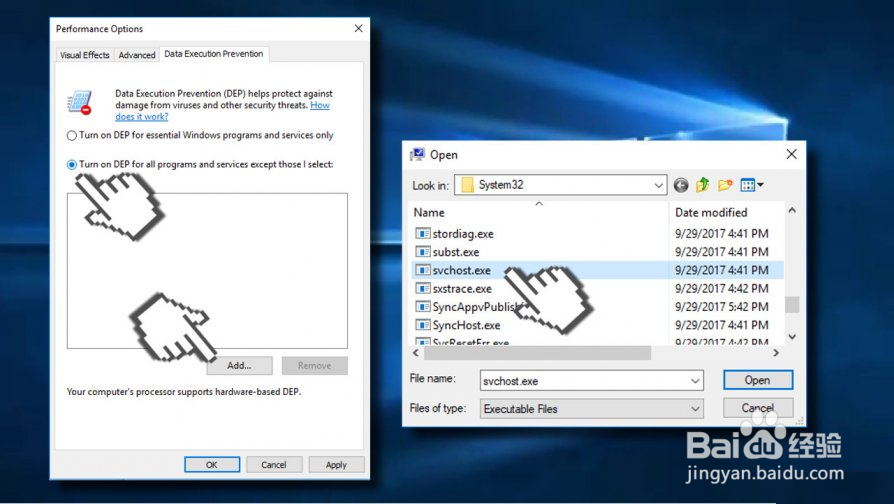The width and height of the screenshot is (894, 504).
Task: Click the SyncAppvPublish file icon
Action: tap(422, 306)
